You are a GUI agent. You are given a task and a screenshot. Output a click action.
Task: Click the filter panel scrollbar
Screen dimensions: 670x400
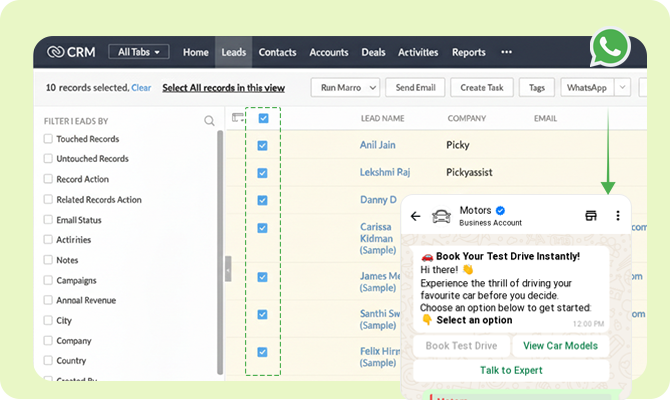[x=220, y=252]
